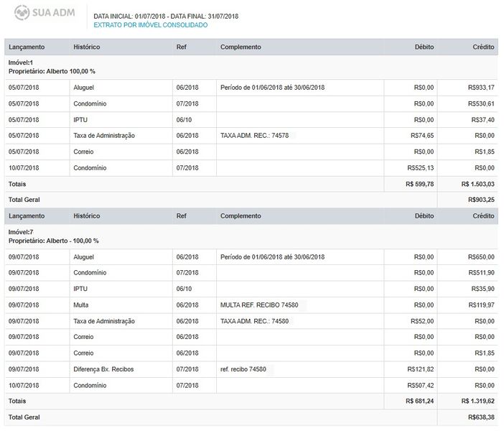Select the Imóvel:7 group heading
The width and height of the screenshot is (504, 431).
[x=21, y=232]
